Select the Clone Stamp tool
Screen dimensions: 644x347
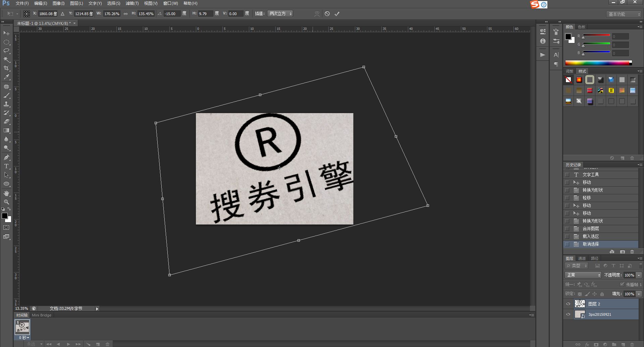pyautogui.click(x=6, y=104)
